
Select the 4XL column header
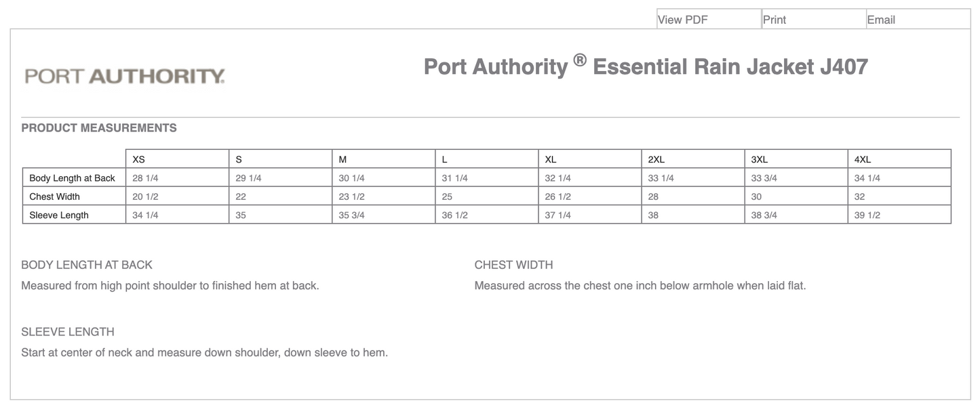(x=862, y=159)
